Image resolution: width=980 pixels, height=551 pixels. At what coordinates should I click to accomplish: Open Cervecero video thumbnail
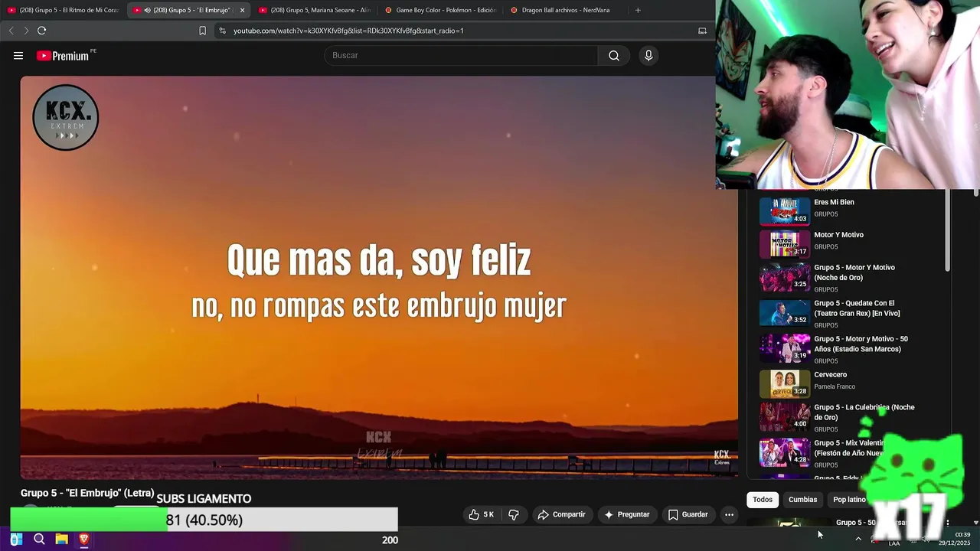(785, 384)
